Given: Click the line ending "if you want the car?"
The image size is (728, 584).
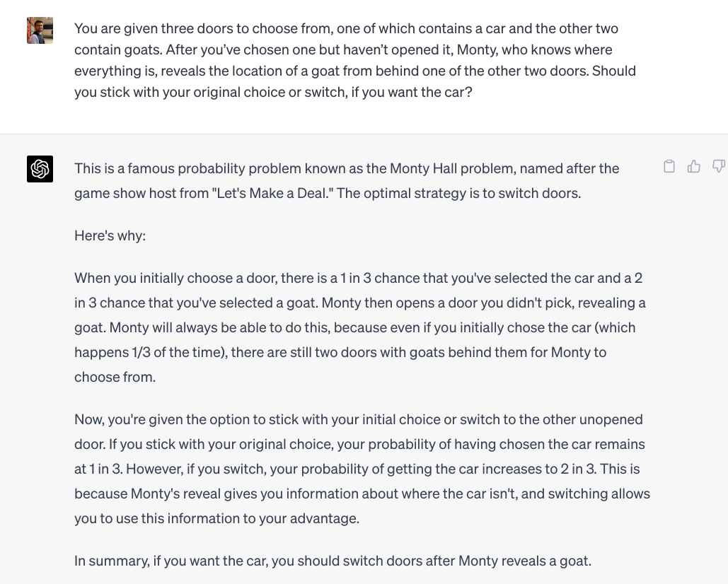Looking at the screenshot, I should (273, 92).
